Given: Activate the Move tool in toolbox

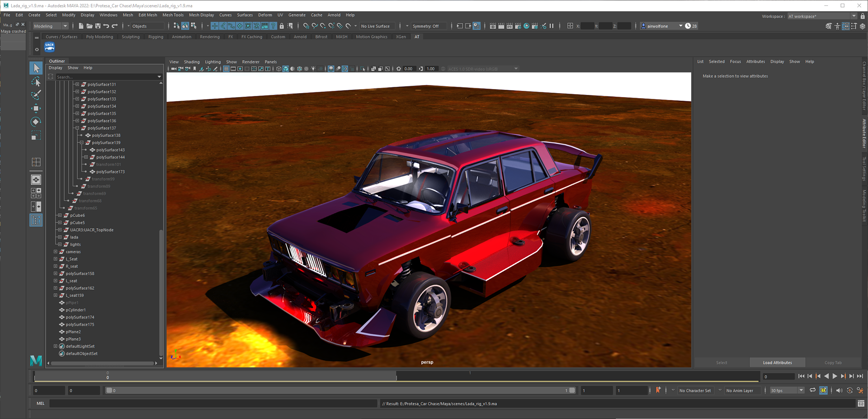Looking at the screenshot, I should coord(36,108).
